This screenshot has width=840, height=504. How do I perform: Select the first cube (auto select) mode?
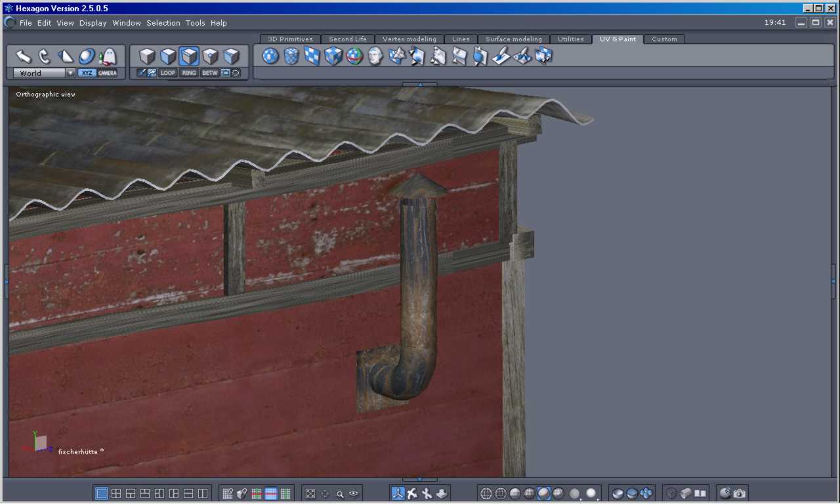click(147, 56)
